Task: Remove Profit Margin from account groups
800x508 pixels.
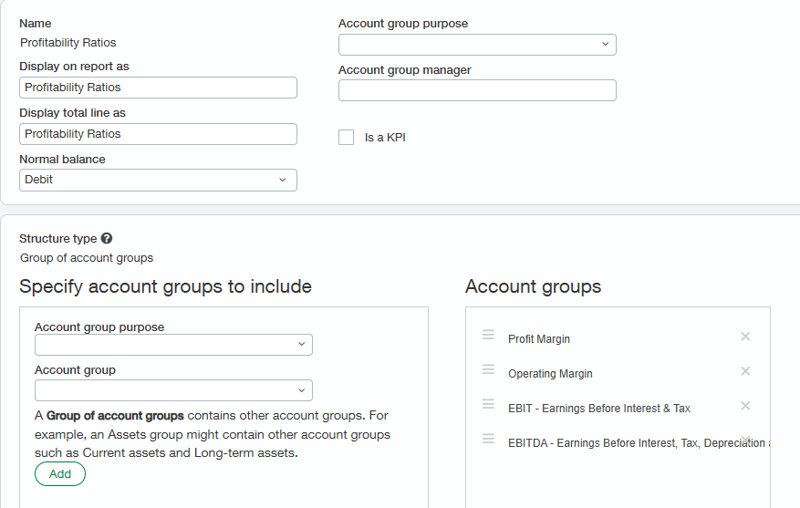Action: coord(745,337)
